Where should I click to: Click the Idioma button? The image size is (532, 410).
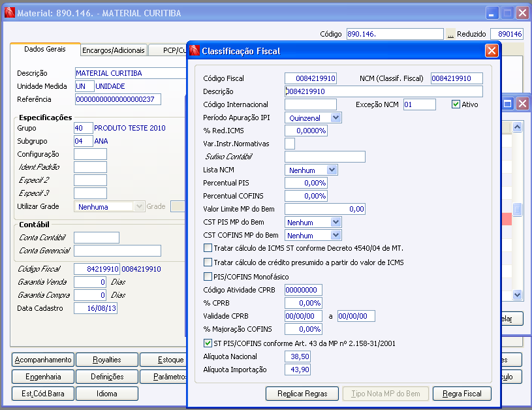[107, 394]
